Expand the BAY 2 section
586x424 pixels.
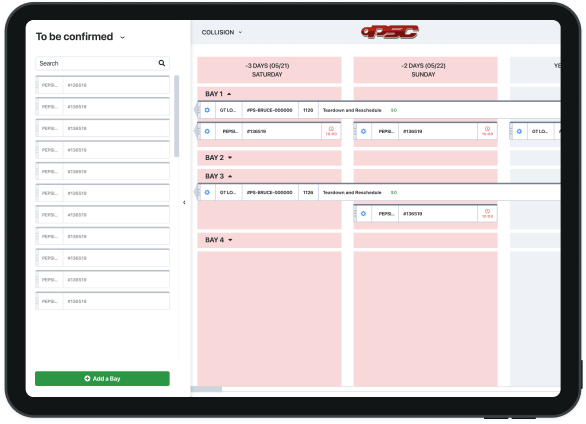pos(230,158)
